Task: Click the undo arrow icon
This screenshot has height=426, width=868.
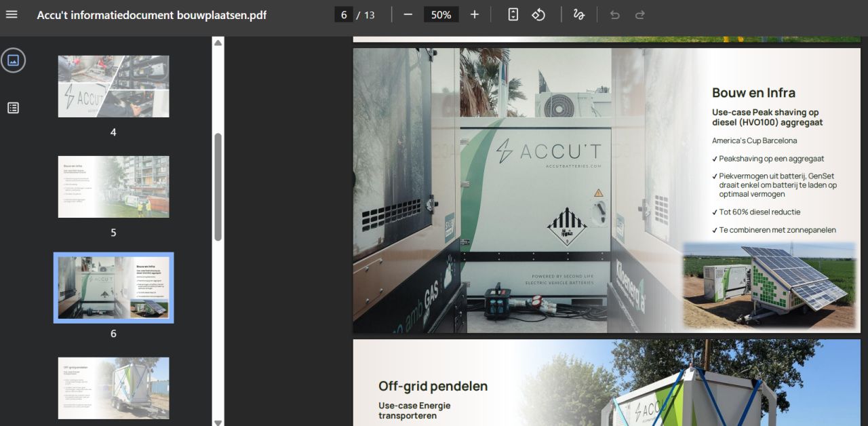Action: (x=615, y=15)
